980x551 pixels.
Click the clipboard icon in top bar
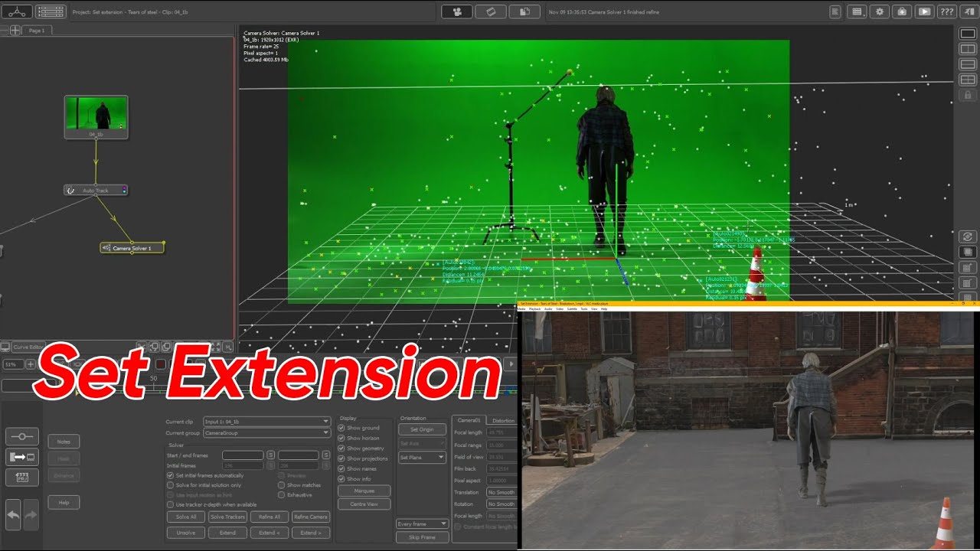524,11
